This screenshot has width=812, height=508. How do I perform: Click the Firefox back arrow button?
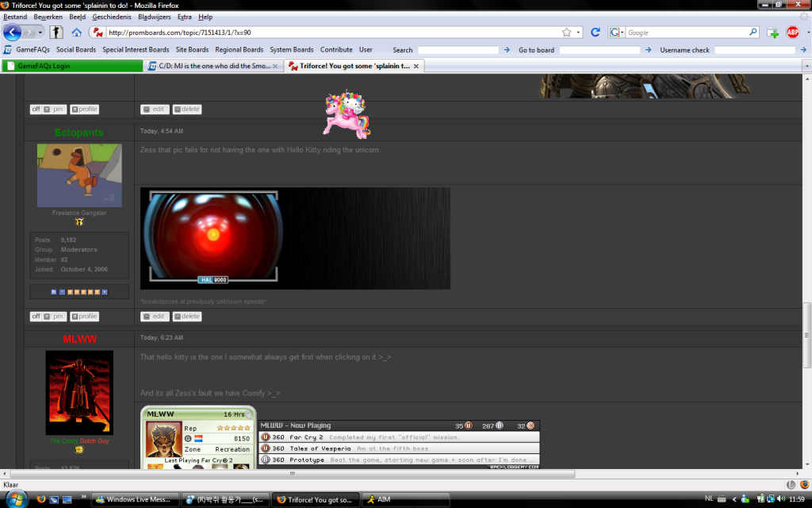point(13,33)
